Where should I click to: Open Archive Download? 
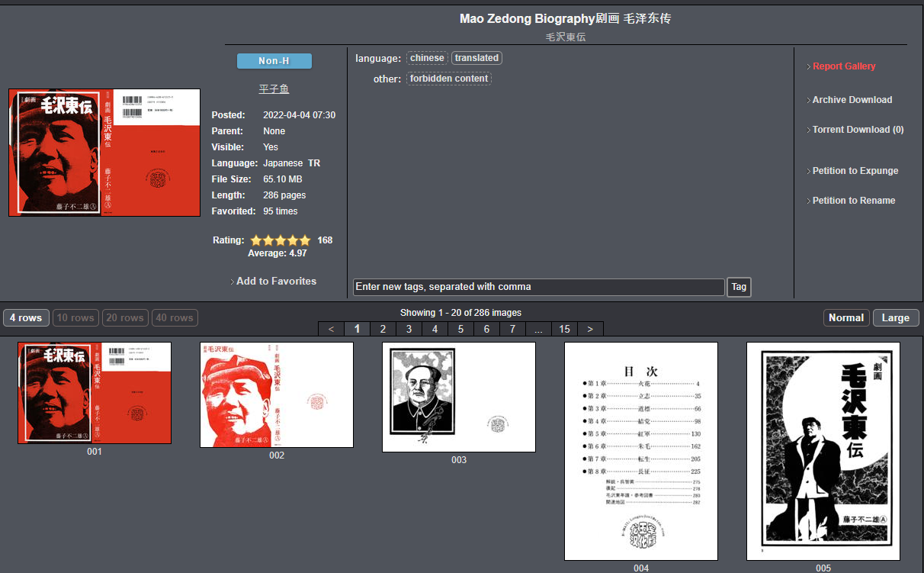(x=852, y=100)
